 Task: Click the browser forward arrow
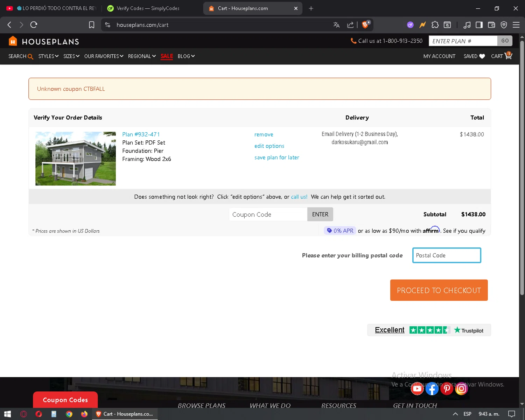[x=21, y=25]
